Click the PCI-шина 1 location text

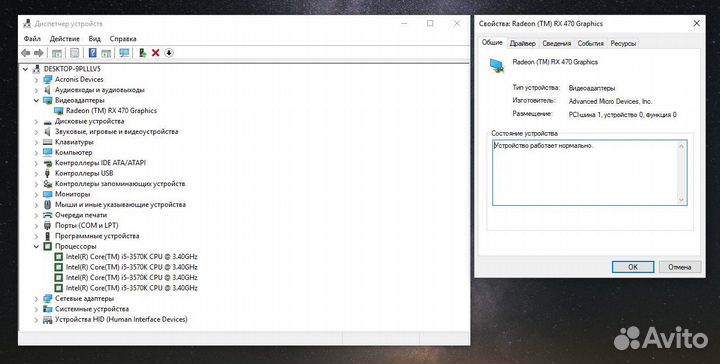tap(622, 115)
